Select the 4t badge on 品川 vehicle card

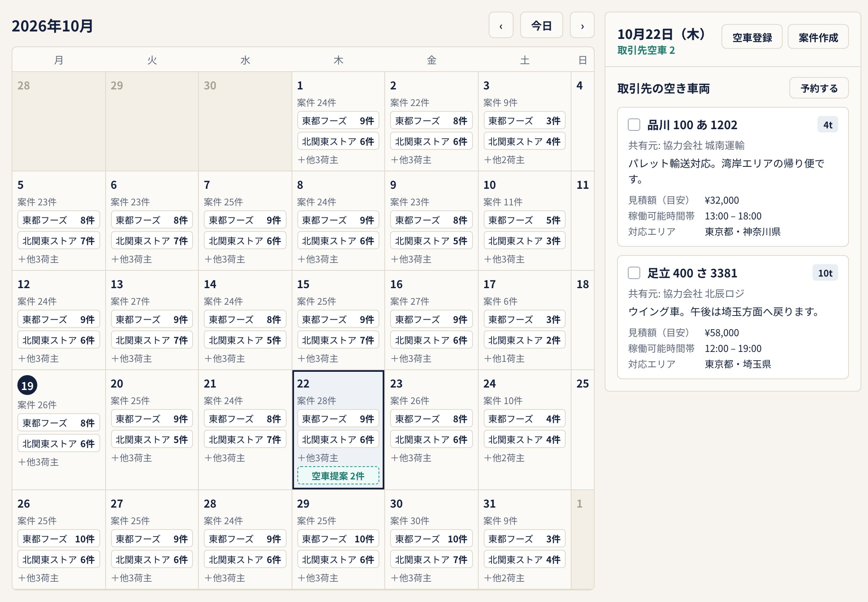[827, 125]
